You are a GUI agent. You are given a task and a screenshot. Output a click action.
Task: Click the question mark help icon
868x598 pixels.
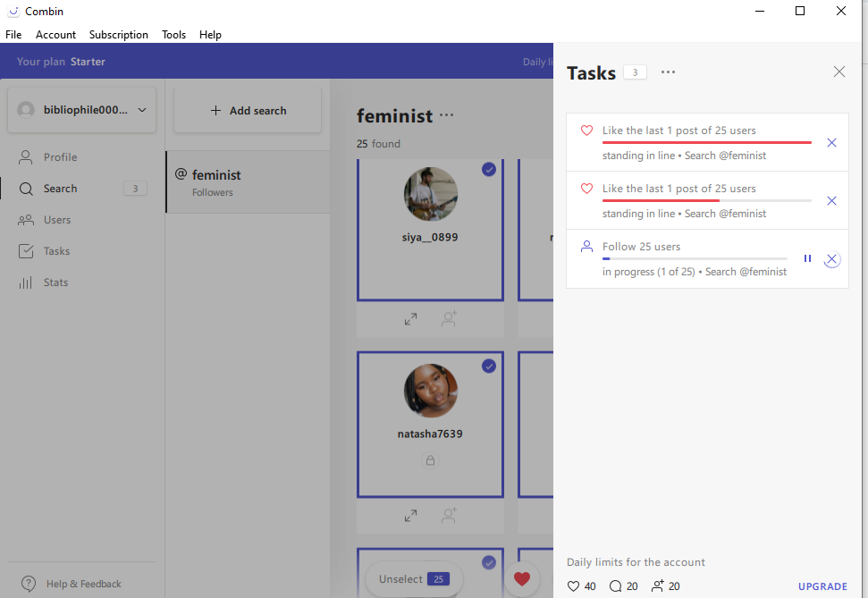coord(29,584)
